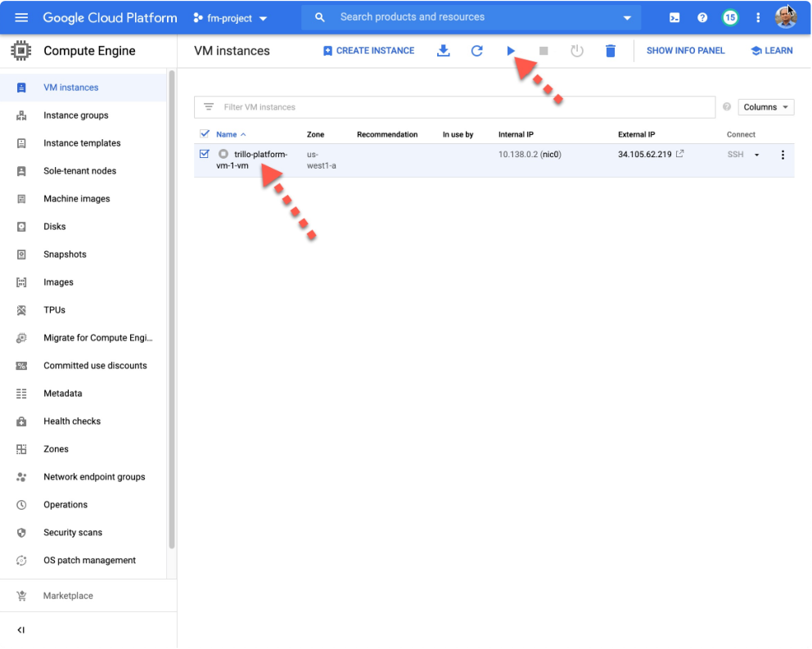Uncheck the trillo-platform-vm-1-vm row checkbox

tap(205, 154)
